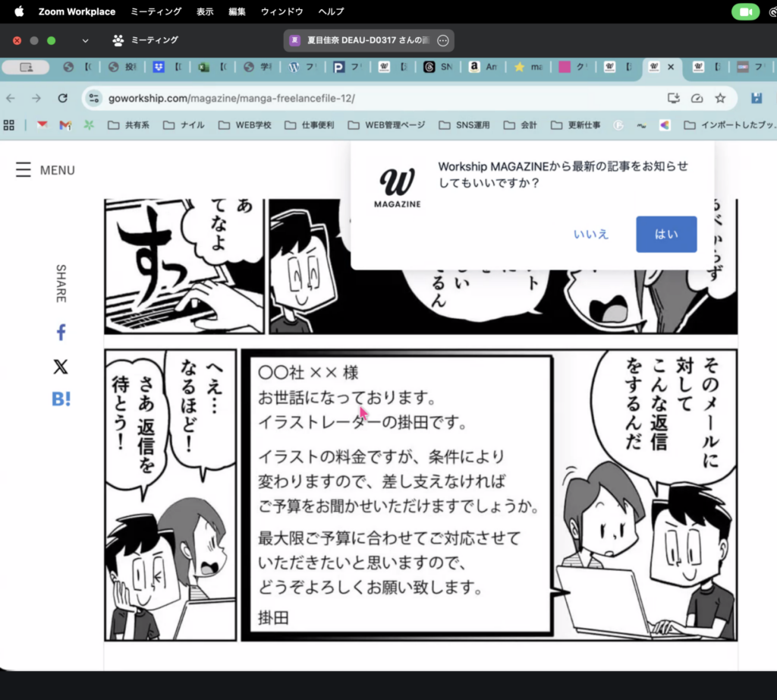Open the share options ellipsis button
Viewport: 777px width, 700px height.
(443, 40)
